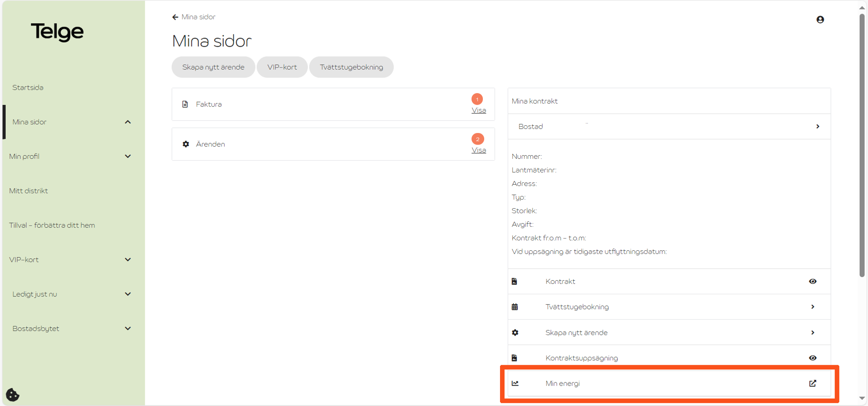868x406 pixels.
Task: View Kontraktsuppsägning using the eye icon
Action: (x=812, y=358)
